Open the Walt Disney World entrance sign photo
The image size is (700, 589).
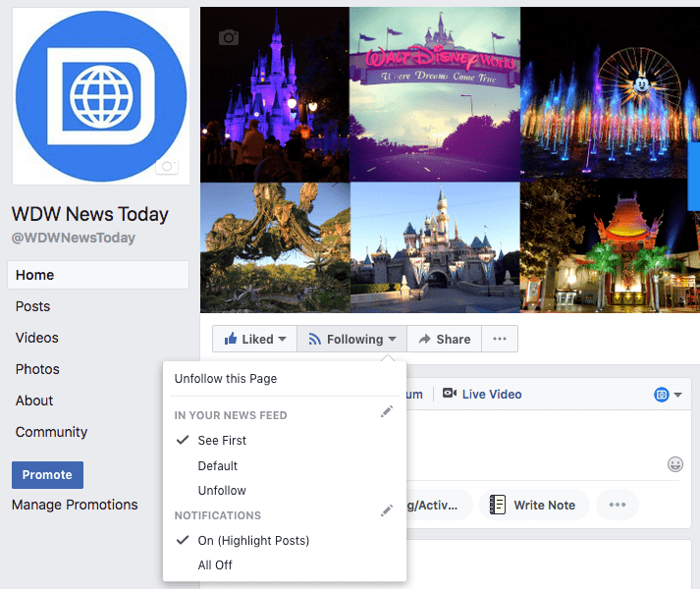[435, 94]
